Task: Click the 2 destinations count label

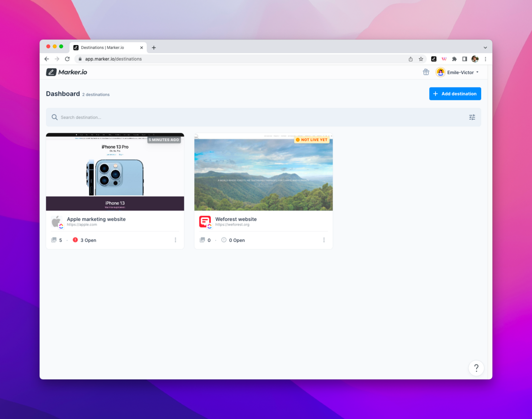Action: click(95, 95)
